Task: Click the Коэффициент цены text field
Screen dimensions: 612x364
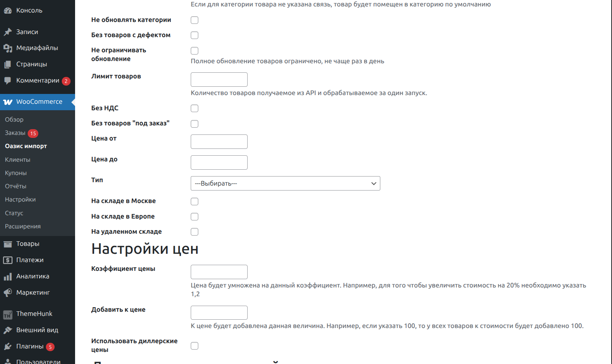Action: point(219,272)
